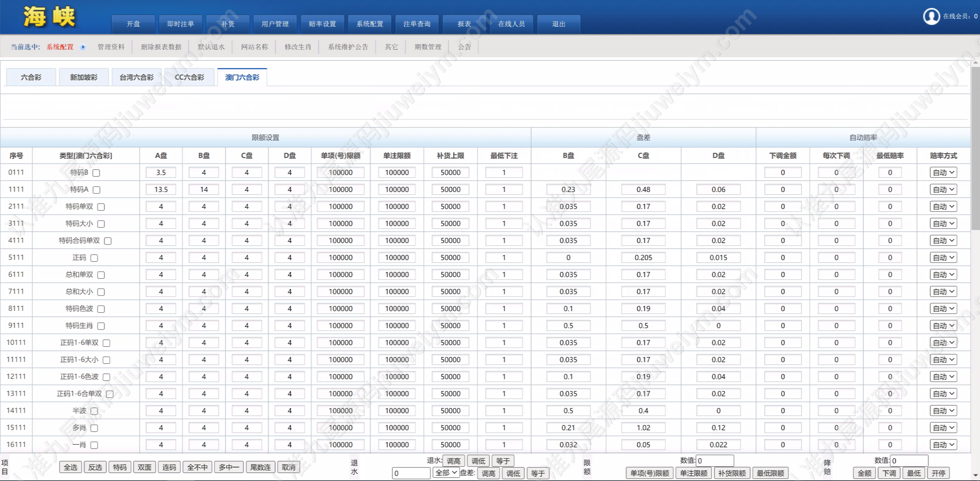This screenshot has height=481, width=980.
Task: Open the 开盘 menu
Action: (133, 24)
